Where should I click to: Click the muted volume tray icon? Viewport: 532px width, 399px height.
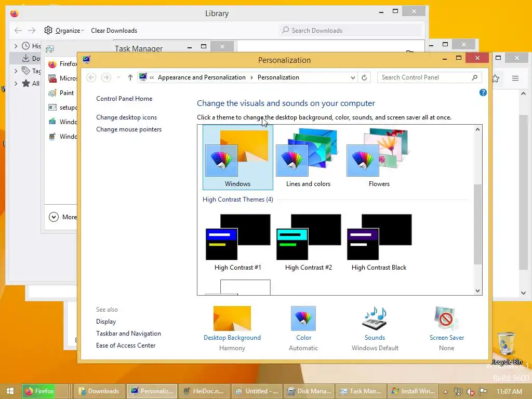[x=470, y=392]
